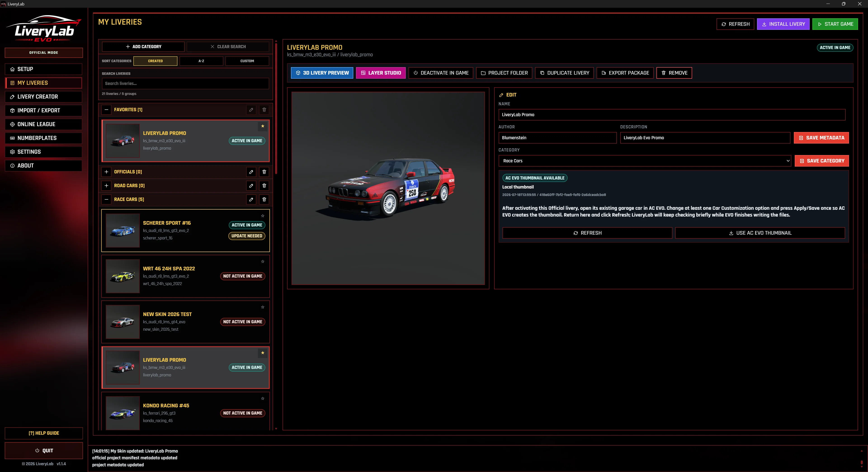Edit the Road Cars category name
This screenshot has width=868, height=472.
tap(251, 186)
